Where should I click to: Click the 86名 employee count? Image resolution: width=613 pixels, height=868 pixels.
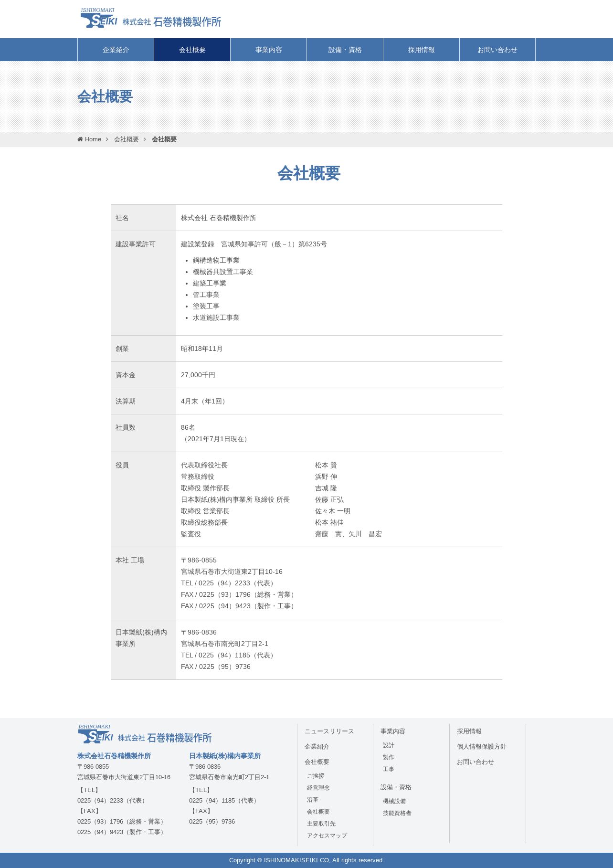[188, 427]
